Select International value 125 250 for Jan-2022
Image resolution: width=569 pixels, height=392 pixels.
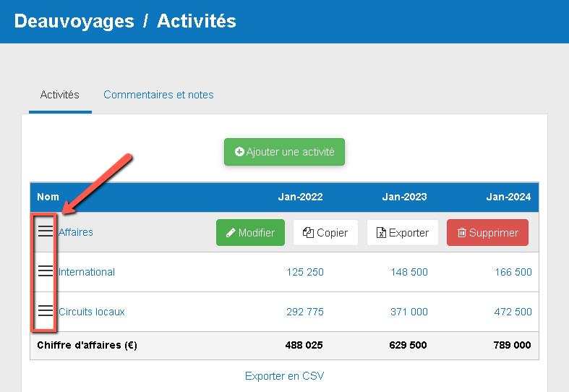tap(305, 272)
